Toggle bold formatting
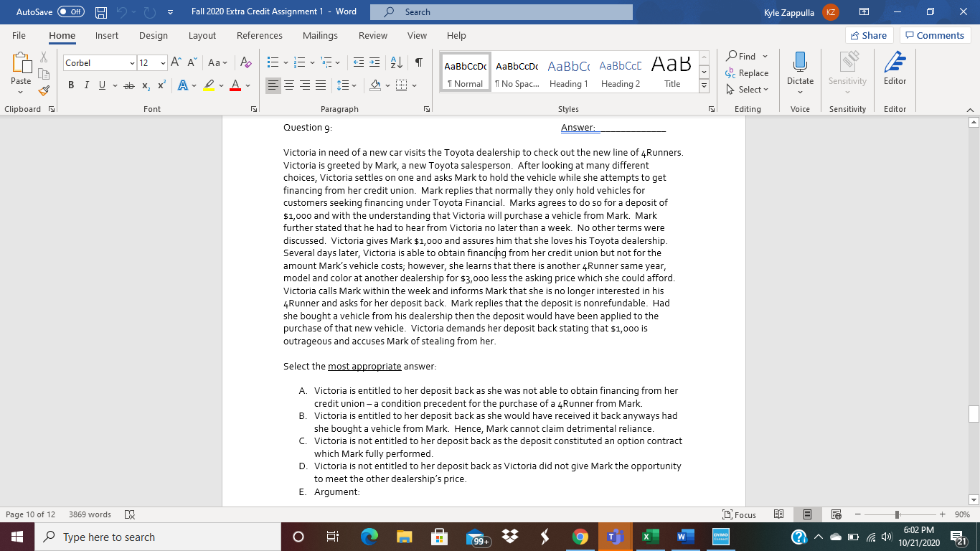Image resolution: width=980 pixels, height=551 pixels. tap(70, 85)
